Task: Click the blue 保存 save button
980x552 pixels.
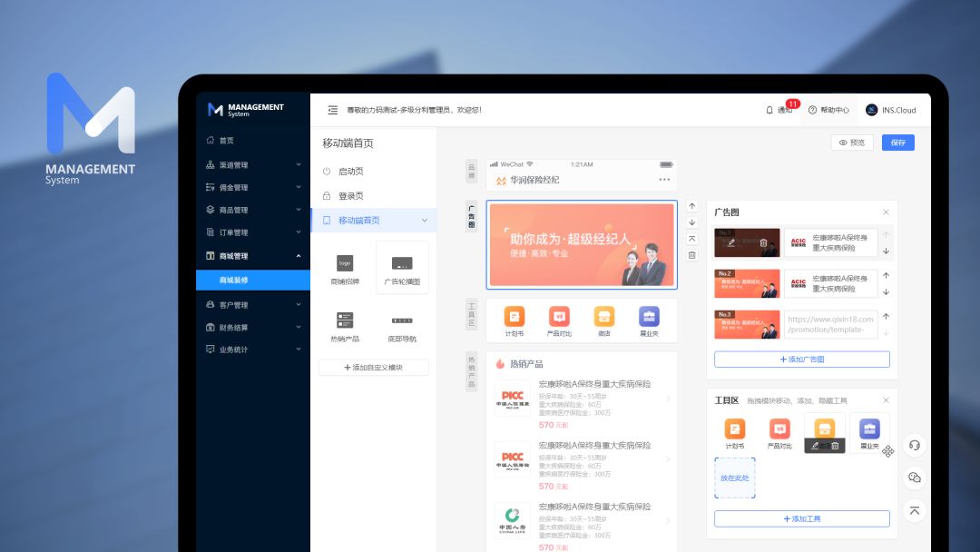Action: pos(898,143)
